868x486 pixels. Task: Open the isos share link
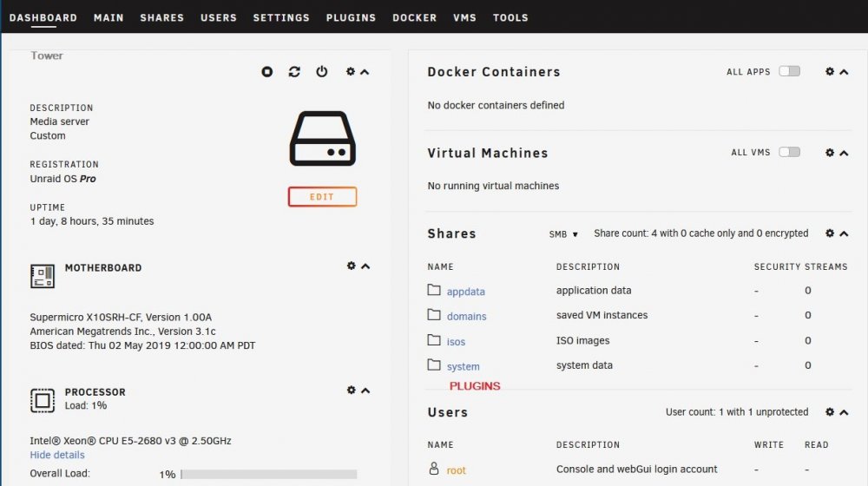click(x=457, y=342)
